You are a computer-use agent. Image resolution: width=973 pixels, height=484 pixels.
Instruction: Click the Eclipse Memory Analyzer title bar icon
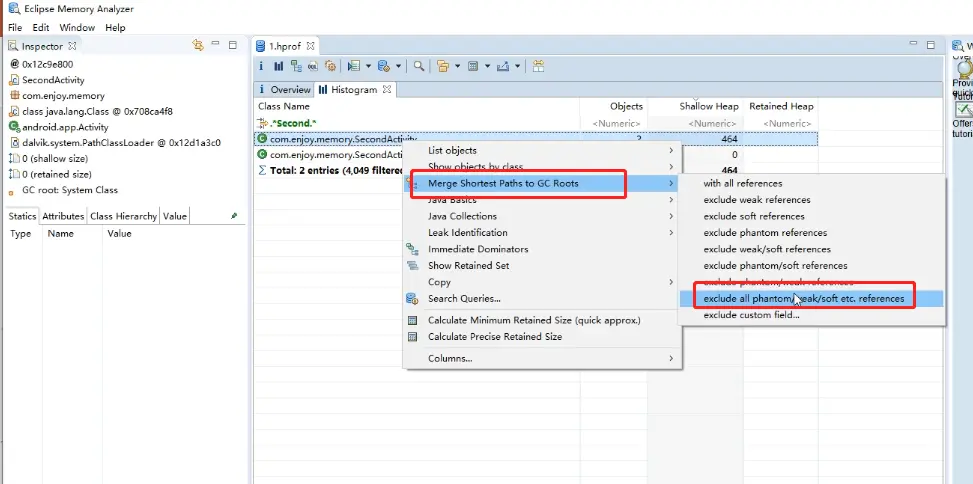click(x=14, y=9)
